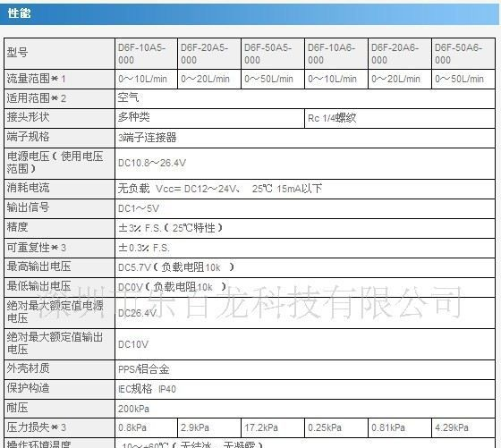Select the 端子规格 row label
The height and width of the screenshot is (448, 501).
click(x=28, y=137)
